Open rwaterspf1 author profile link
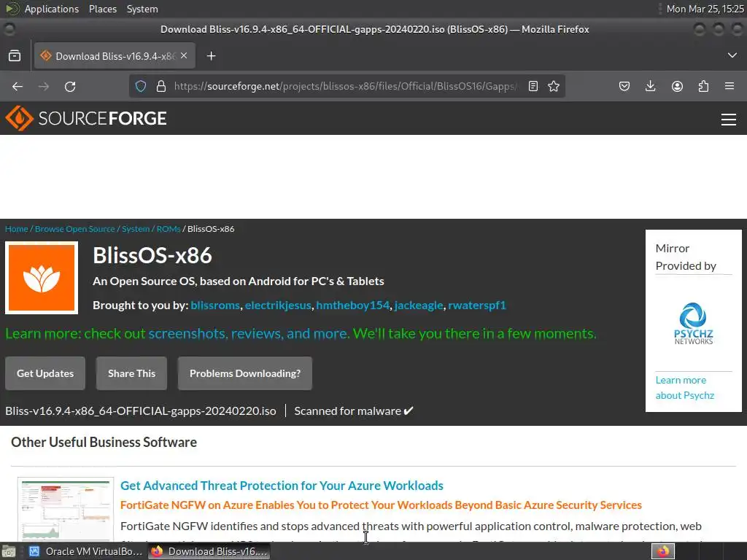The image size is (747, 560). click(477, 306)
